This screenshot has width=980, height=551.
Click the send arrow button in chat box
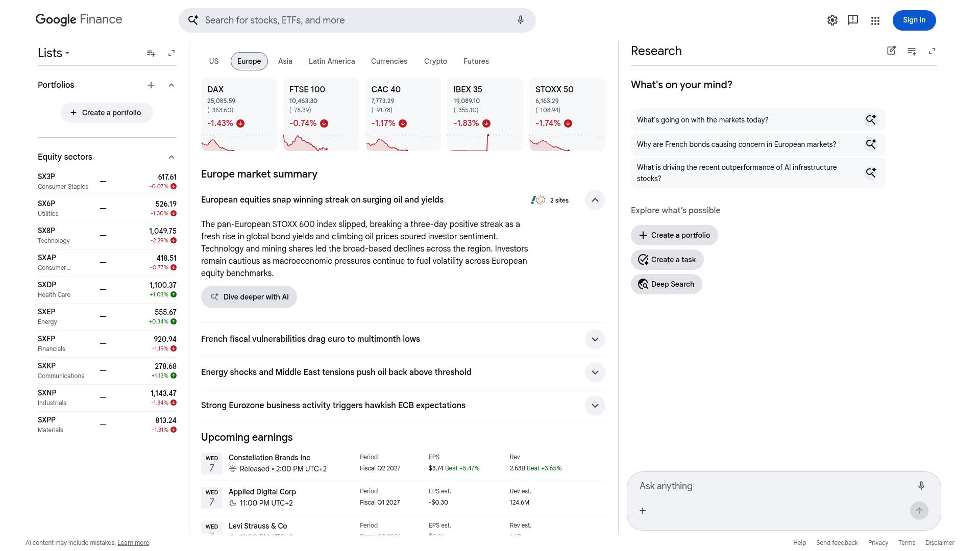tap(919, 511)
